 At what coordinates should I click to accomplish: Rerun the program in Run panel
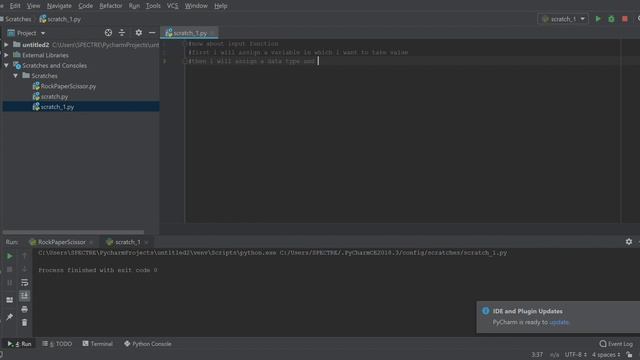(9, 256)
